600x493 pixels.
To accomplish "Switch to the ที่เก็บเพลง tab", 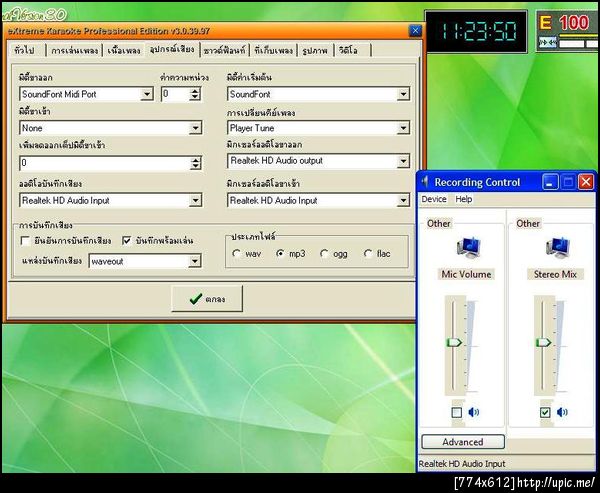I will [274, 50].
